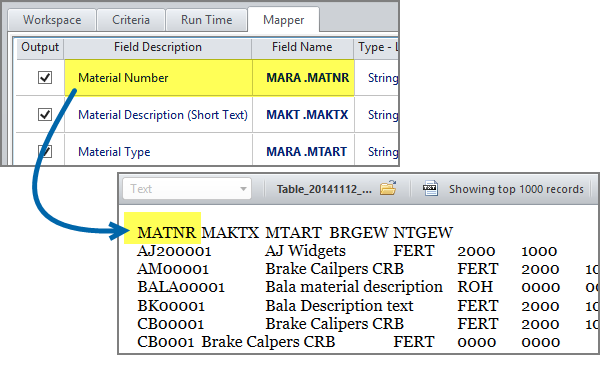Viewport: 600px width, 365px height.
Task: Click the Showing top 1000 records label
Action: 516,189
